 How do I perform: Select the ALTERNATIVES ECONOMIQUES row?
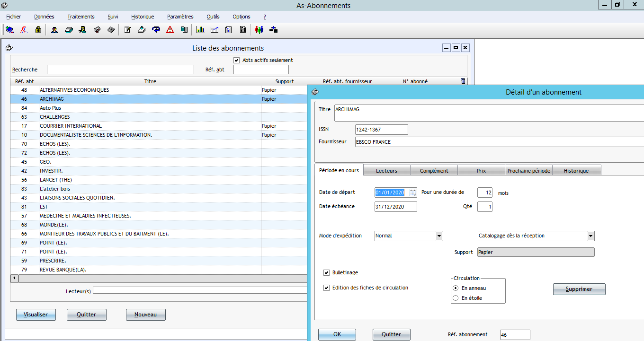[159, 90]
